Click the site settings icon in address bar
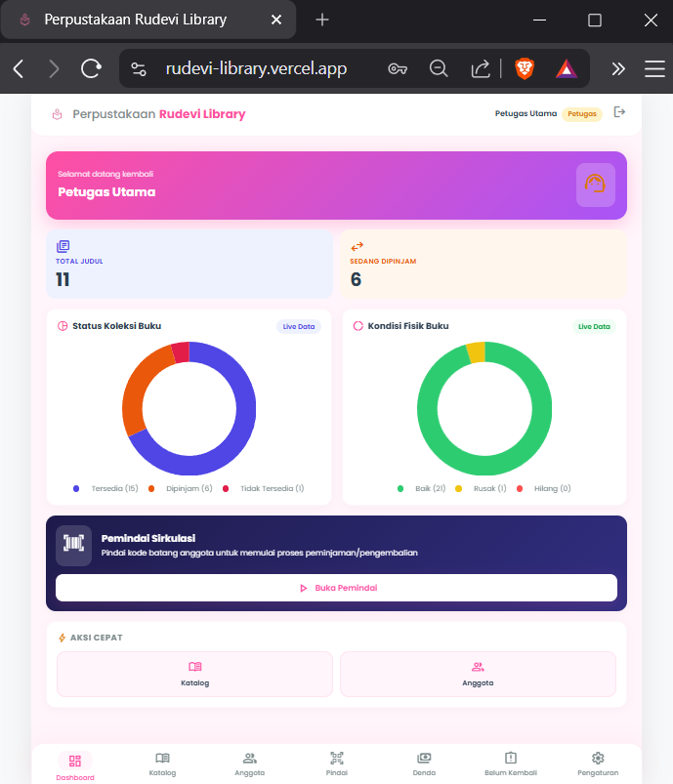673x784 pixels. click(139, 68)
